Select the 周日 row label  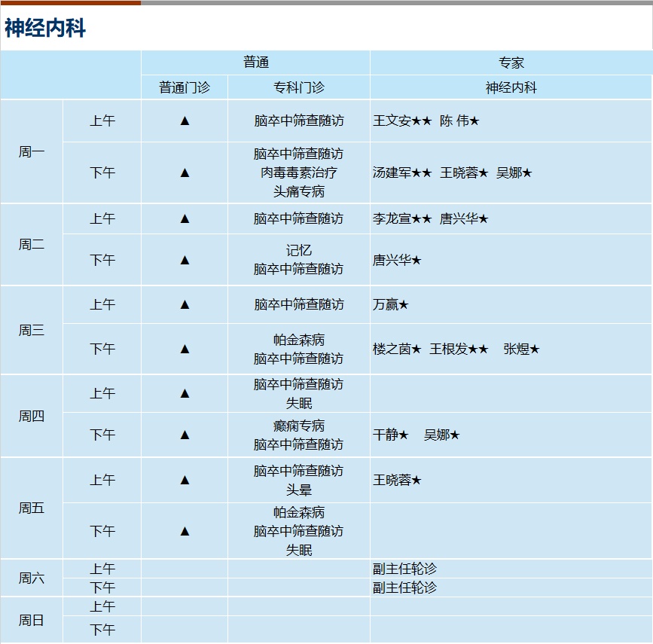[x=31, y=620]
